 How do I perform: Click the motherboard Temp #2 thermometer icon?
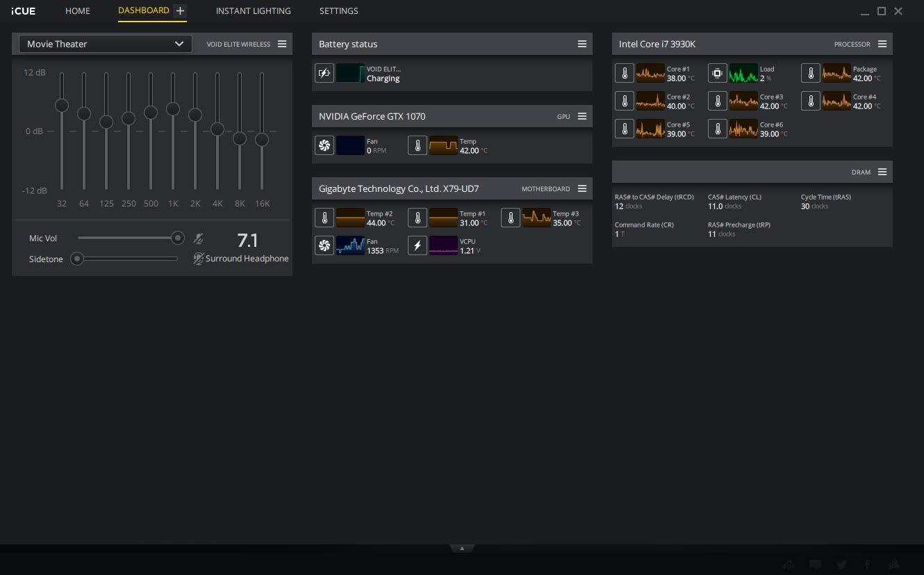(x=324, y=218)
